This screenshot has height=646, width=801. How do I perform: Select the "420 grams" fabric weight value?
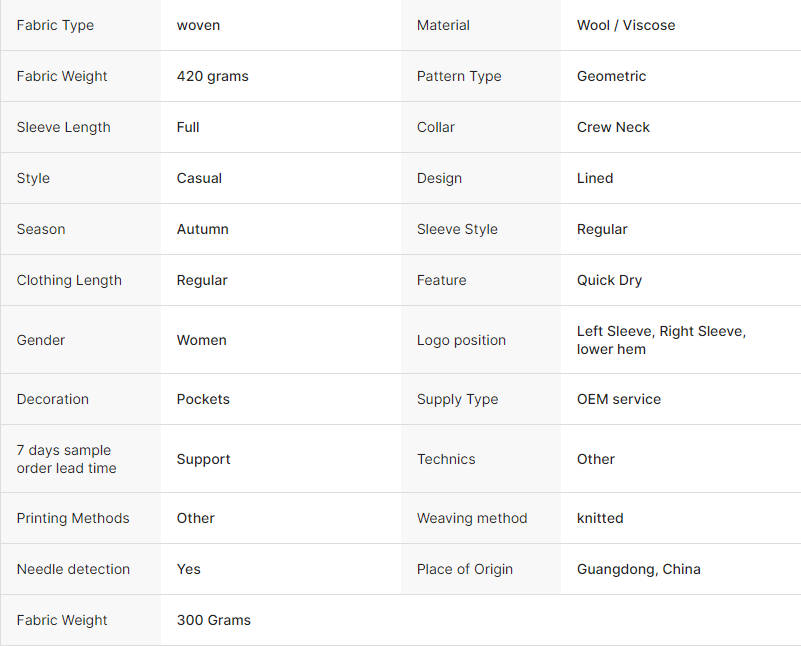212,76
